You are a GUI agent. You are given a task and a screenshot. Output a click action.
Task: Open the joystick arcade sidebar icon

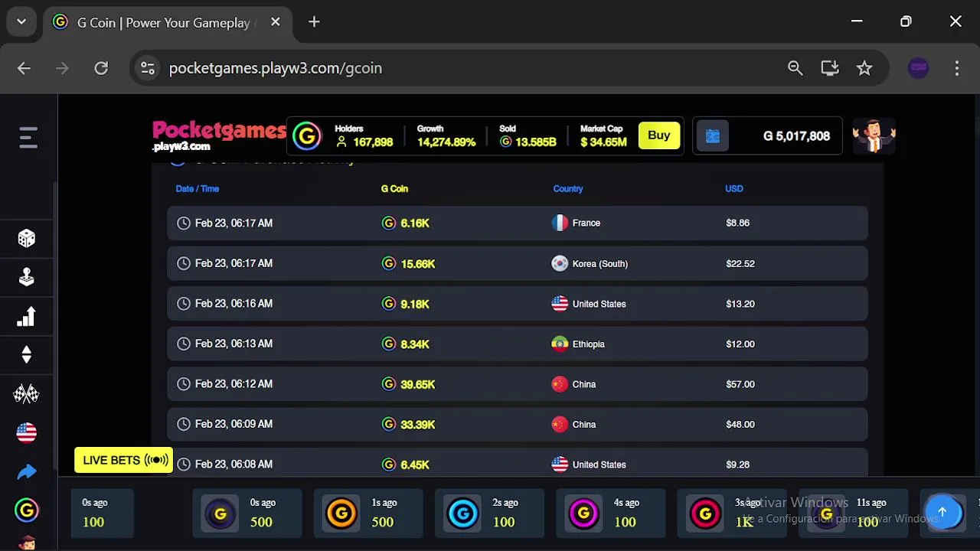[x=27, y=277]
